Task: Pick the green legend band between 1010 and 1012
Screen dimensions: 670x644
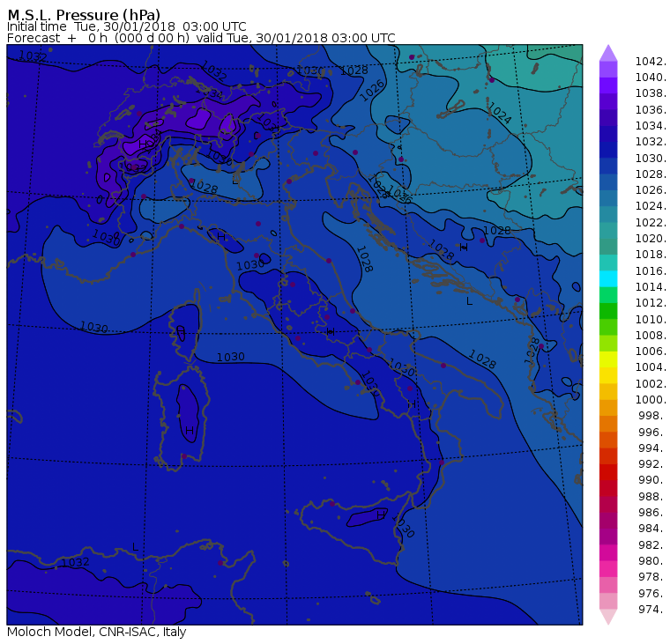Action: pyautogui.click(x=608, y=311)
